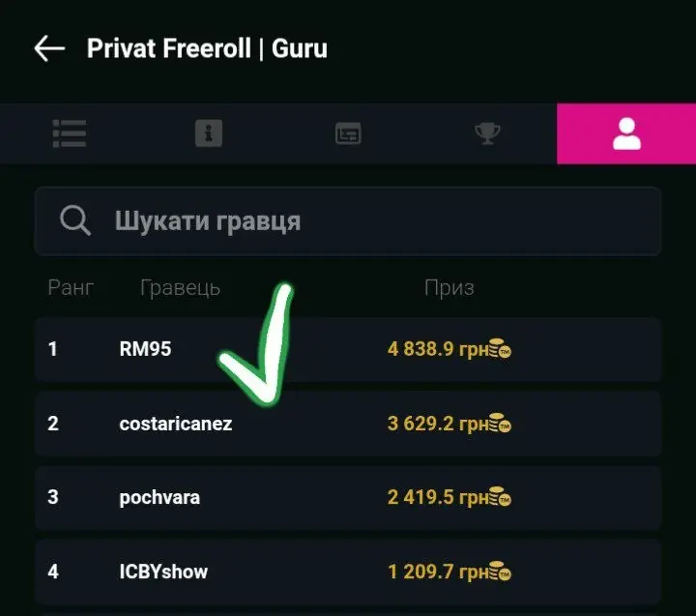This screenshot has width=696, height=616.
Task: Click the search magnifier icon
Action: (x=74, y=220)
